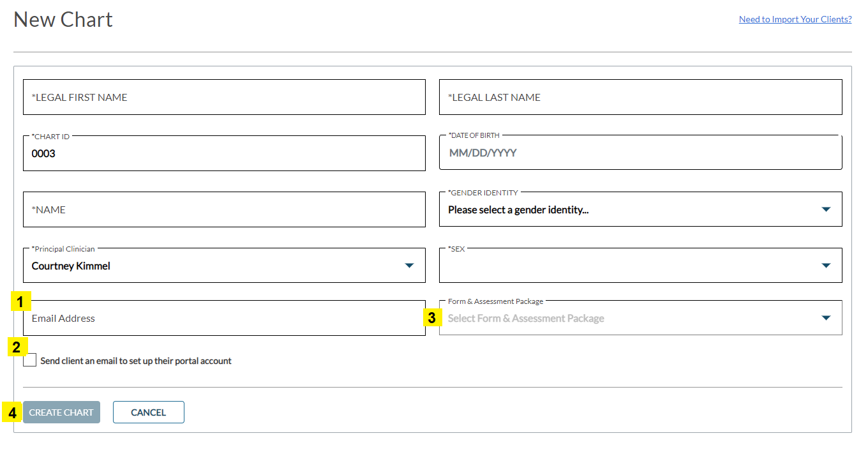This screenshot has width=868, height=461.
Task: Click the yellow number 2 badge
Action: click(16, 347)
